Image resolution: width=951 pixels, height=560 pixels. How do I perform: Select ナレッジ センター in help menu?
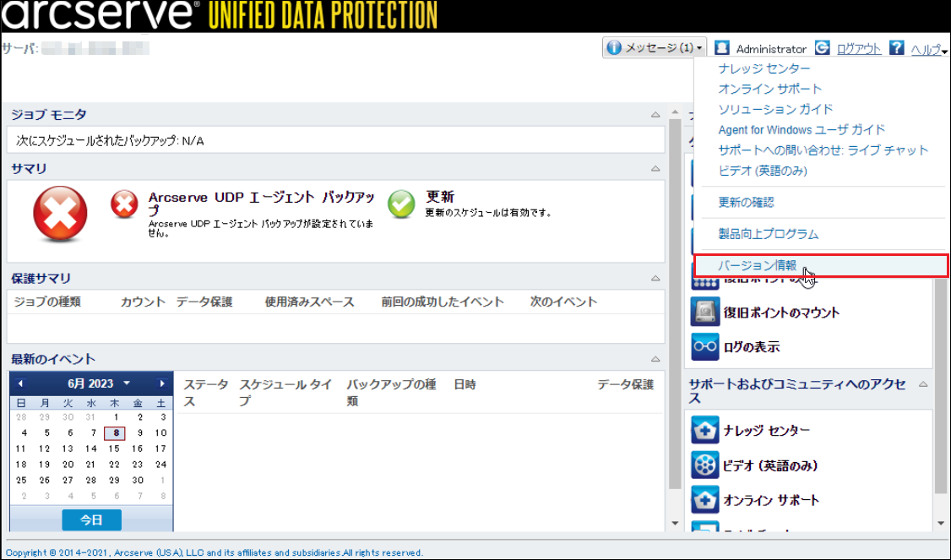[764, 68]
